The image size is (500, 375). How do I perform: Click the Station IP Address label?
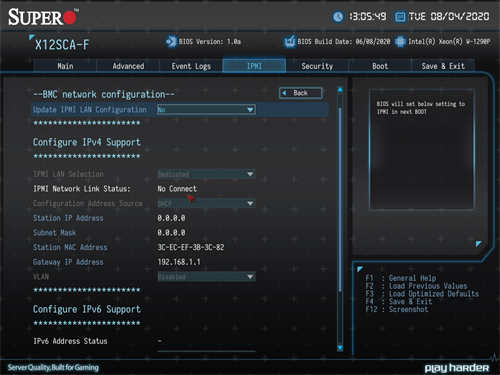(68, 218)
